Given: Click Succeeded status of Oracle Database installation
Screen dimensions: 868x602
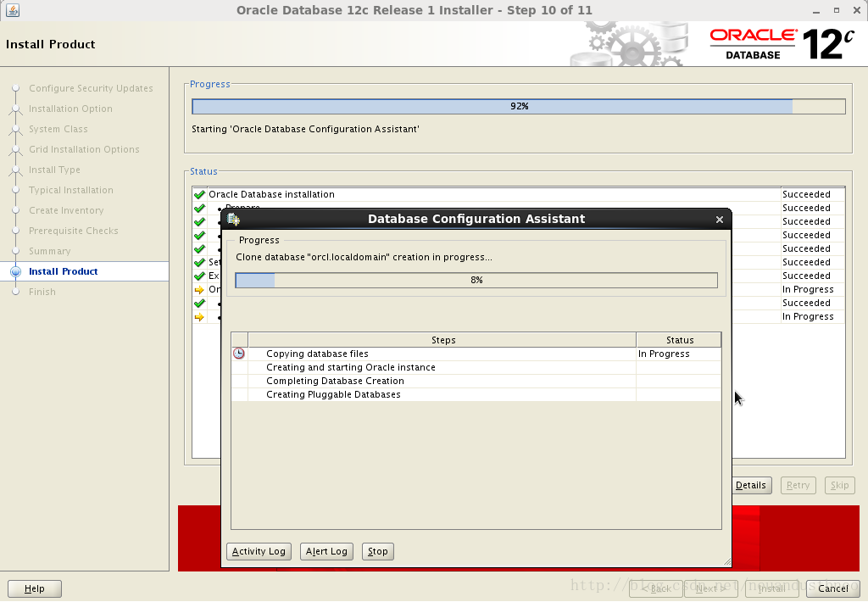Looking at the screenshot, I should [x=806, y=194].
